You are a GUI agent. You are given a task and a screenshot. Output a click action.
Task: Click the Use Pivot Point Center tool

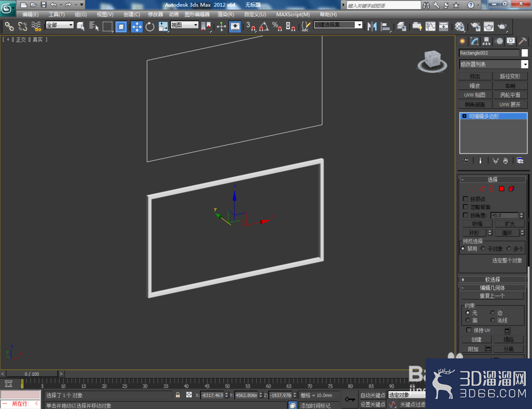pyautogui.click(x=206, y=26)
